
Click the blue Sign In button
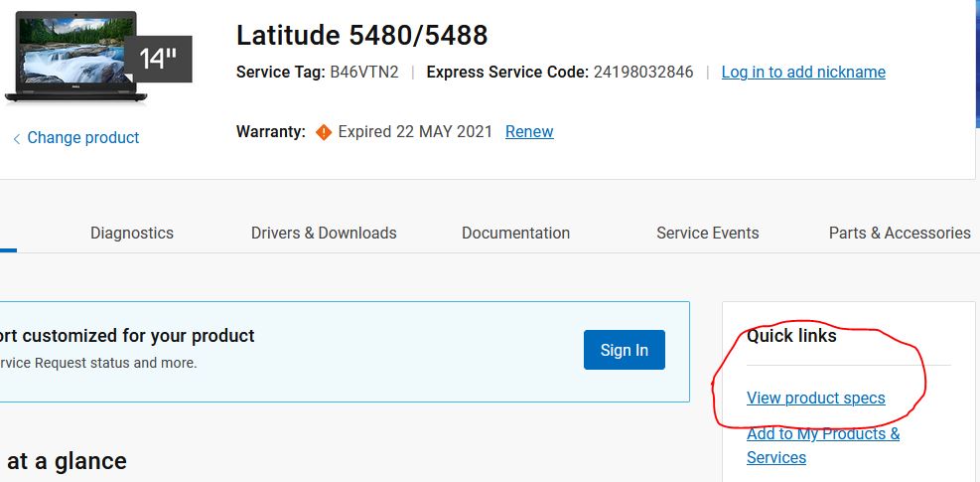(625, 350)
